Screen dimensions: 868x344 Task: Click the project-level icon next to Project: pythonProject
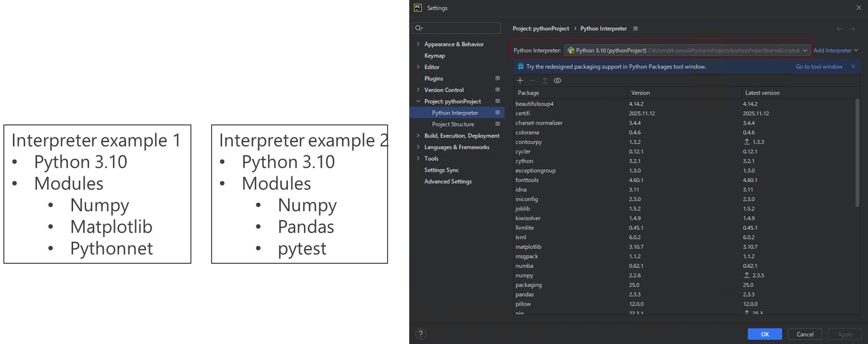pos(498,101)
